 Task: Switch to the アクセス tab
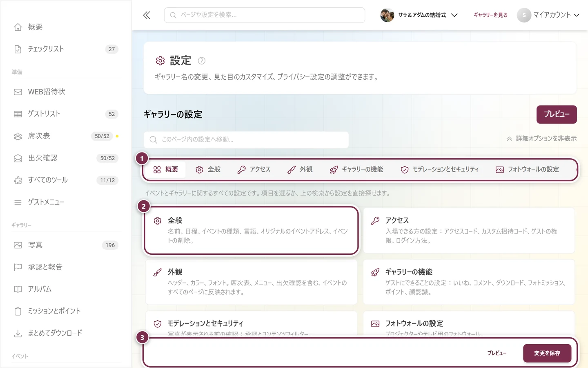254,170
